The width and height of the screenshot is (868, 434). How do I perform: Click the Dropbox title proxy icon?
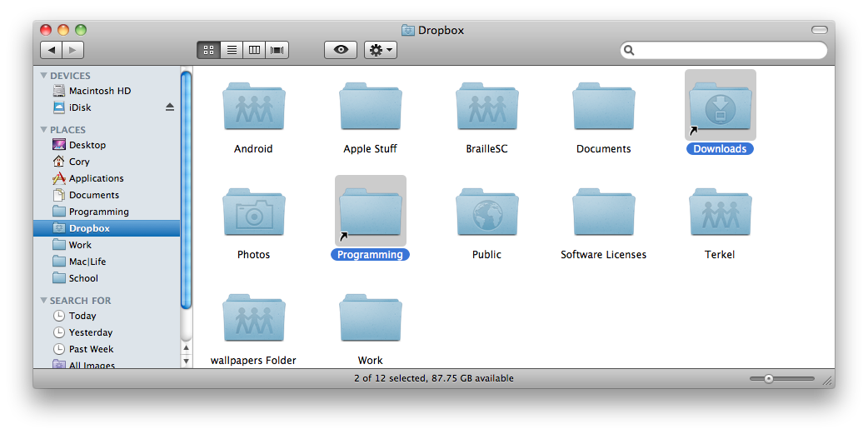(408, 31)
